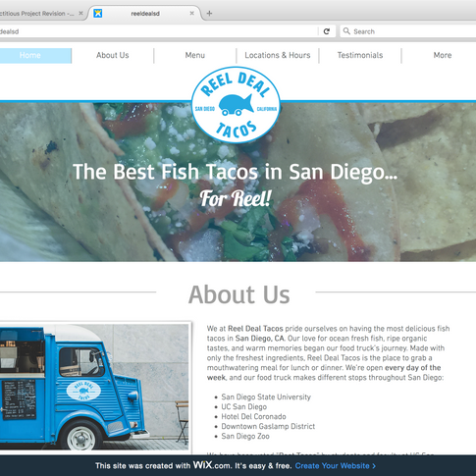Click Create Your Website link

[x=336, y=466]
